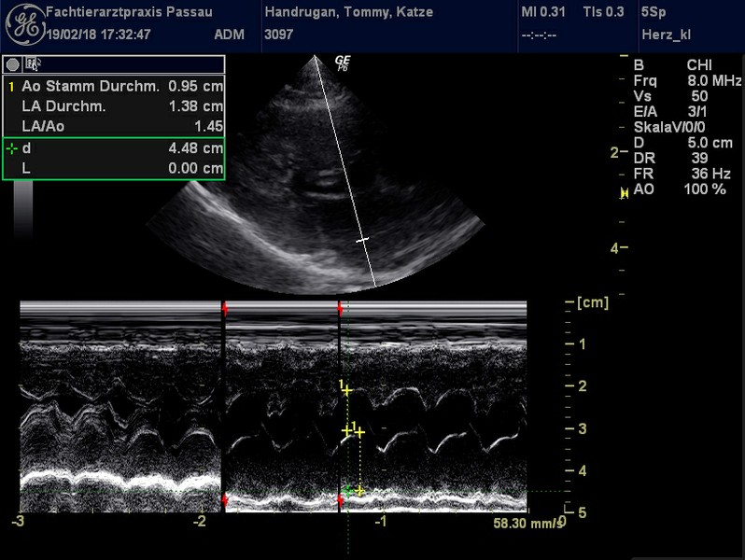Image resolution: width=745 pixels, height=560 pixels.
Task: Click the SkalaV/0/0 parameter line
Action: pos(669,127)
